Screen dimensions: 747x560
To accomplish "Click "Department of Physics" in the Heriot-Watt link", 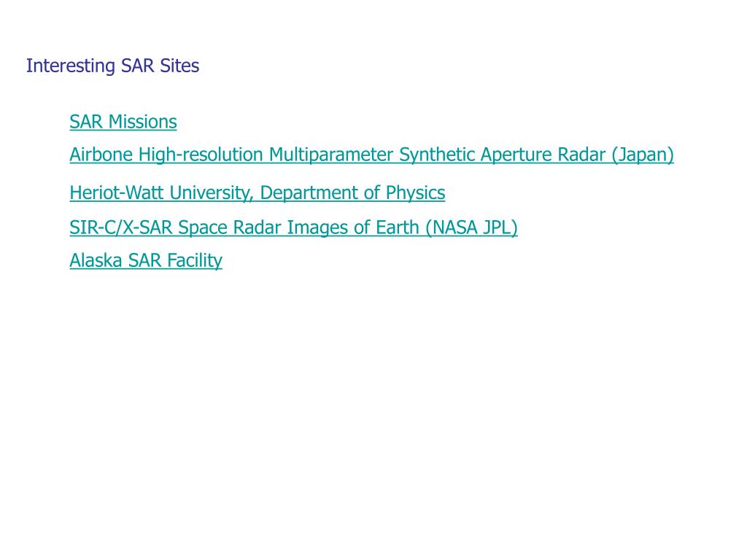I will [352, 192].
